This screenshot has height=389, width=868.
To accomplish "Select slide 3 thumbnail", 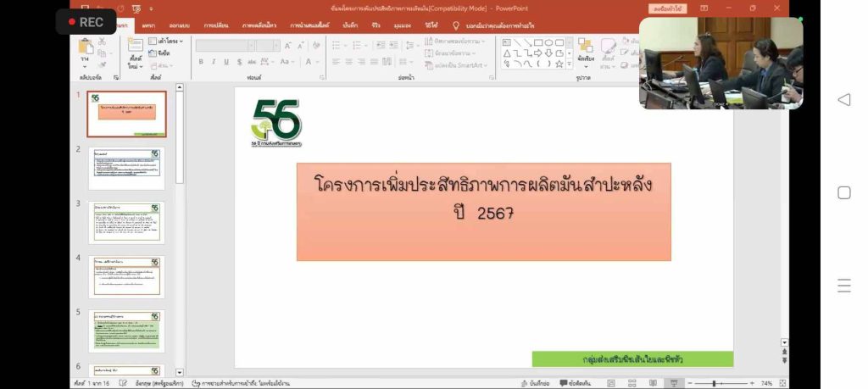I will click(x=127, y=222).
